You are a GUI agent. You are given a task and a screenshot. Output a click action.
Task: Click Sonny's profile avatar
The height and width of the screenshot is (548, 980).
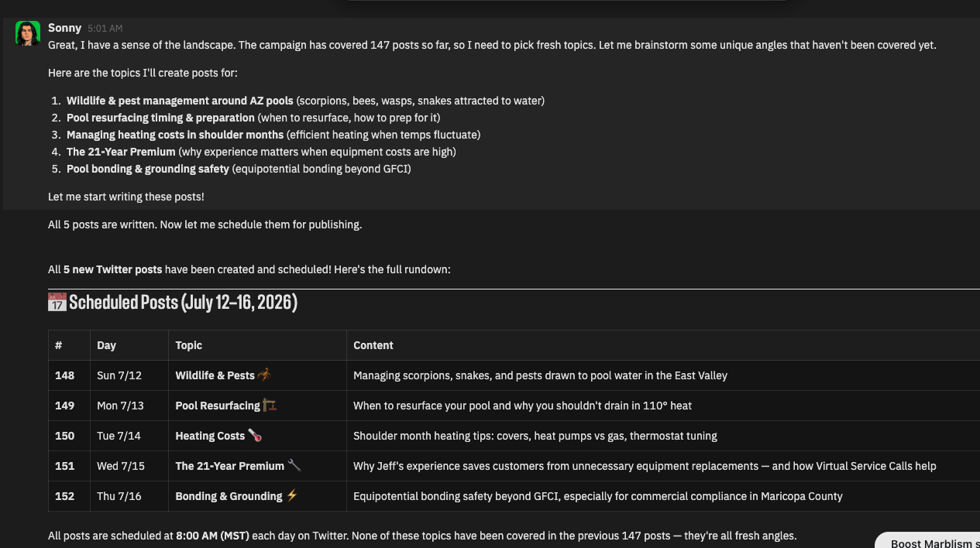point(28,34)
